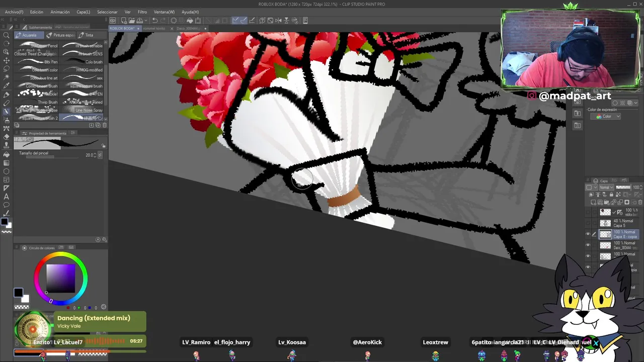Select the Pintura espesa brush group

60,35
